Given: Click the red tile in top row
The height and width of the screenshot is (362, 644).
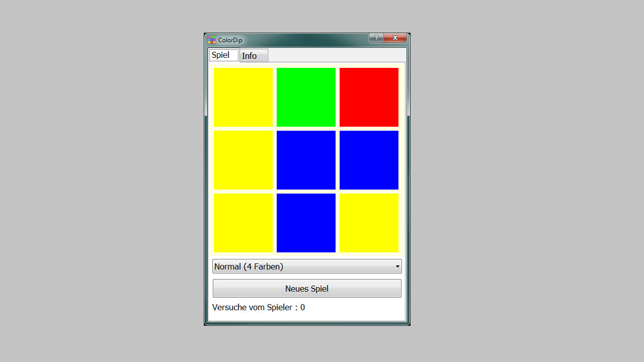Looking at the screenshot, I should click(x=369, y=97).
